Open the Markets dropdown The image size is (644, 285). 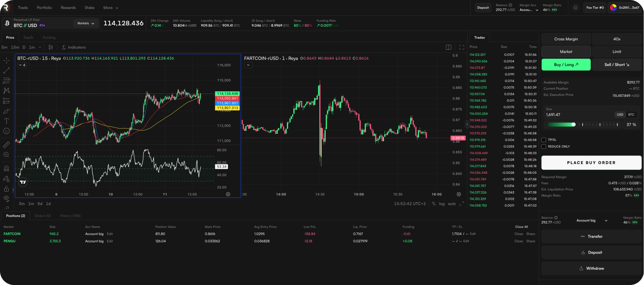pyautogui.click(x=86, y=24)
